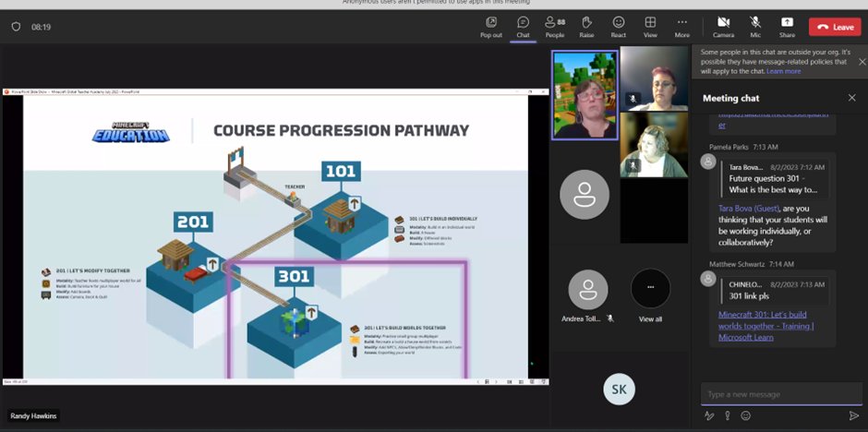This screenshot has height=432, width=868.
Task: Open the quoted CHINELO '301 link pls' message
Action: pos(775,290)
